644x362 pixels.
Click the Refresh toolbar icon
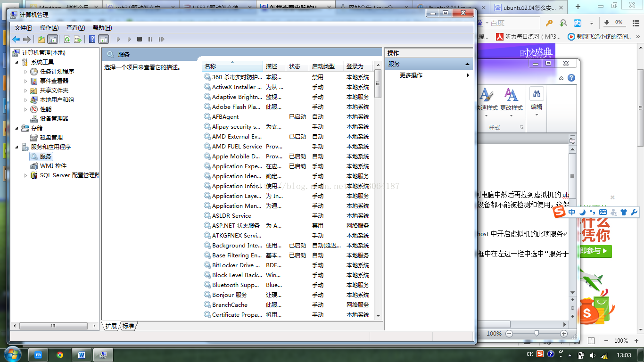tap(67, 40)
